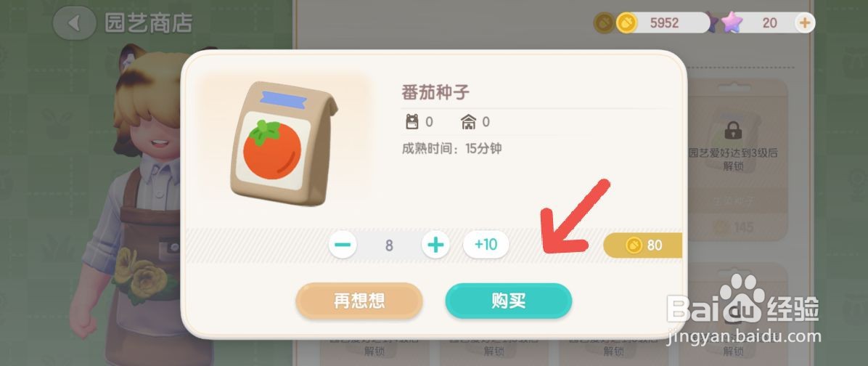Screen dimensions: 868x366
Task: Add stars with the orange plus
Action: (x=804, y=23)
